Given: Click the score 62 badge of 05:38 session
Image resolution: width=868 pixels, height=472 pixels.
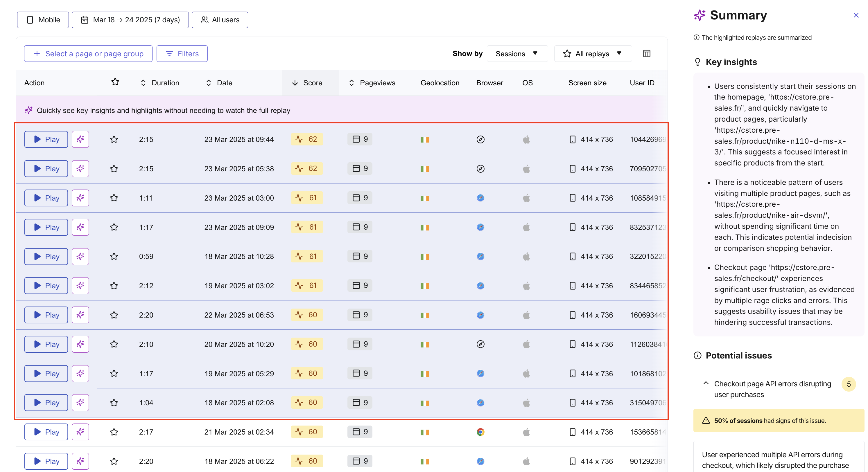Looking at the screenshot, I should 307,168.
